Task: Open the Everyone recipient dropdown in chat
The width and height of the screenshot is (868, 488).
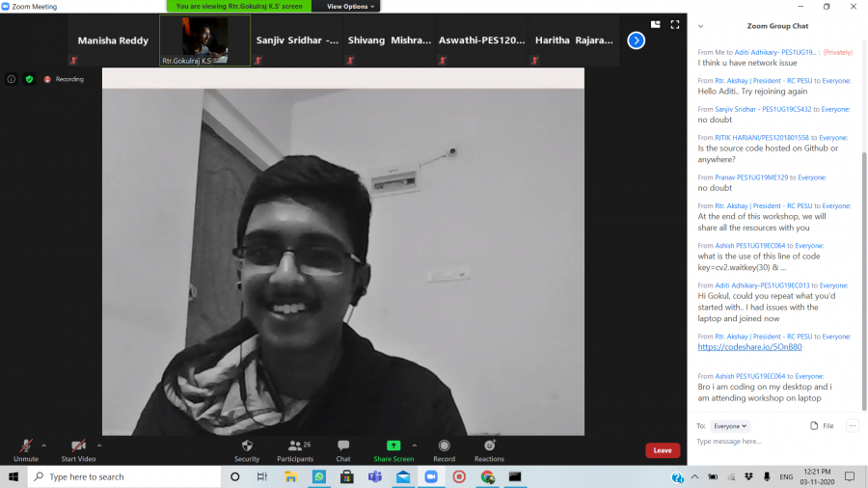Action: pos(730,425)
